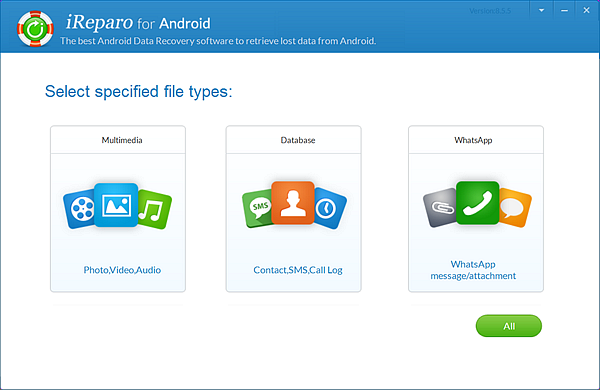This screenshot has width=600, height=390.
Task: Select the Database card header
Action: pyautogui.click(x=293, y=140)
